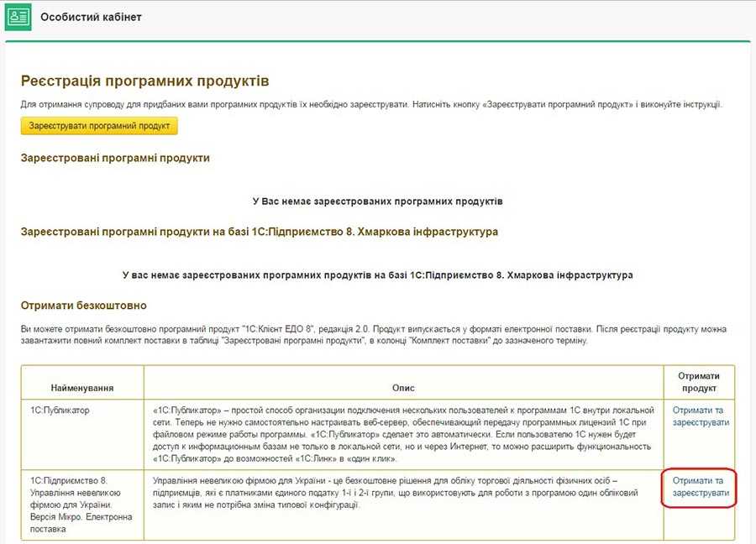
Task: Select the "Отримати безкоштовно" heading
Action: 83,306
